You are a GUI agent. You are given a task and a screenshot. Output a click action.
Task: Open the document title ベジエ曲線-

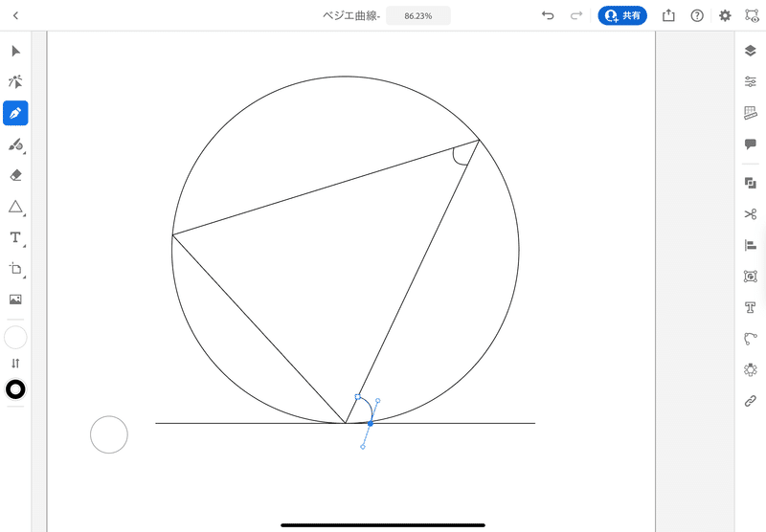(x=350, y=15)
